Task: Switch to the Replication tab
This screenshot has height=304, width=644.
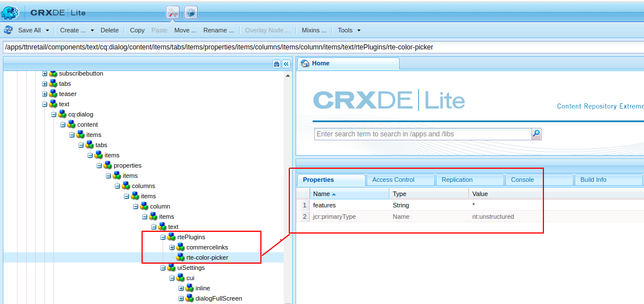Action: coord(470,180)
